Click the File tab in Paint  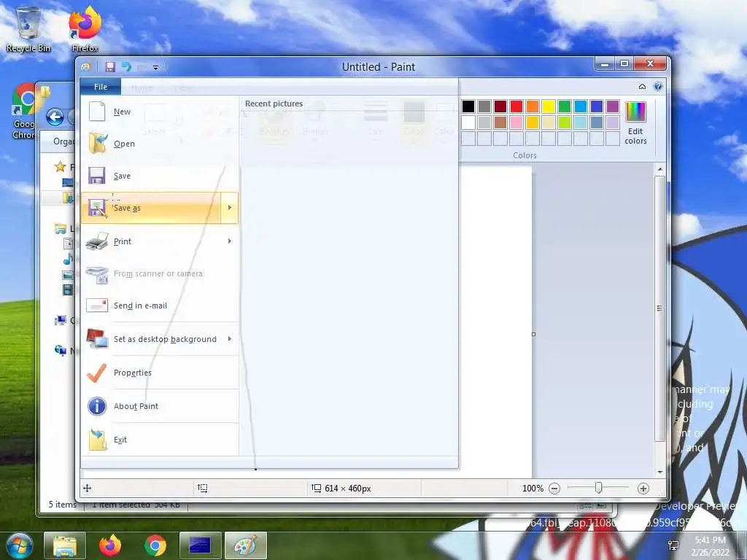pyautogui.click(x=101, y=87)
